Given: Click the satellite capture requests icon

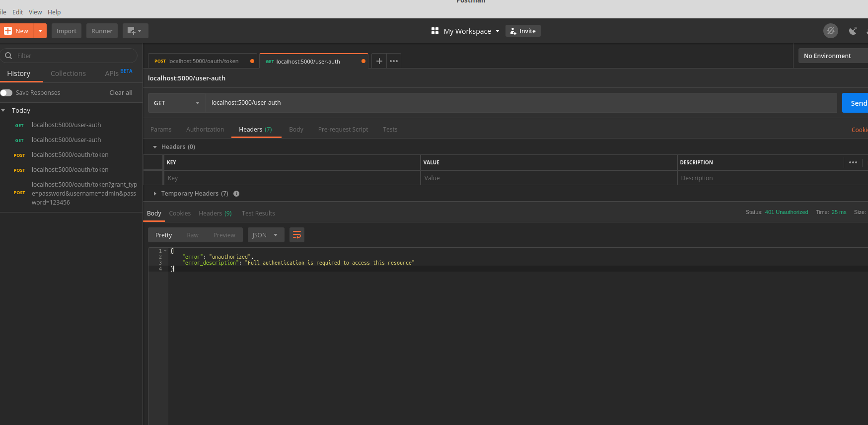Looking at the screenshot, I should 853,31.
